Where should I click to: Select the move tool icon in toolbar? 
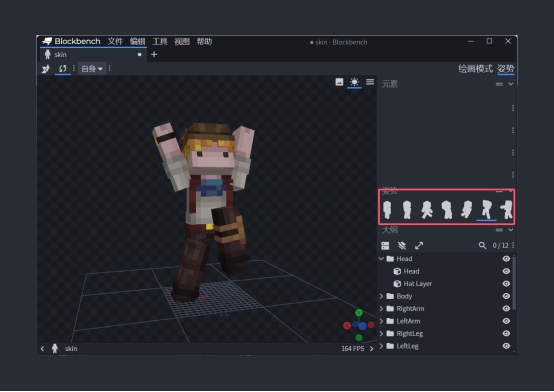coord(46,69)
